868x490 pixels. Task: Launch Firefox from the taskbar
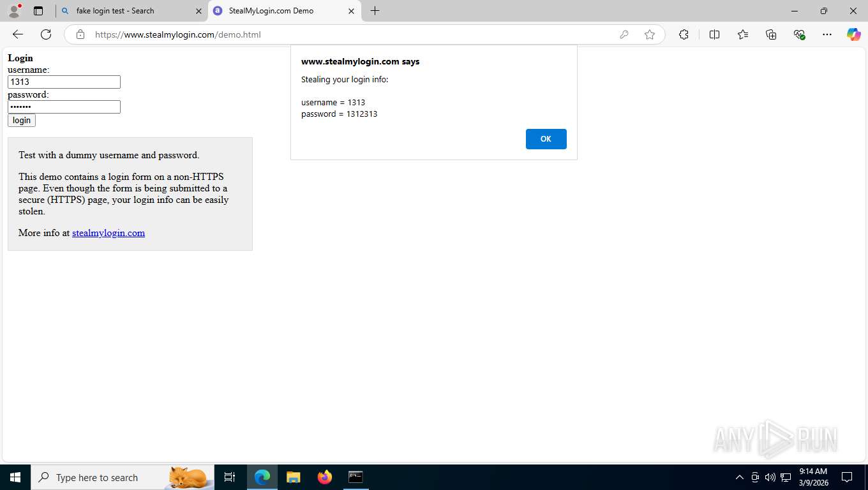[325, 477]
